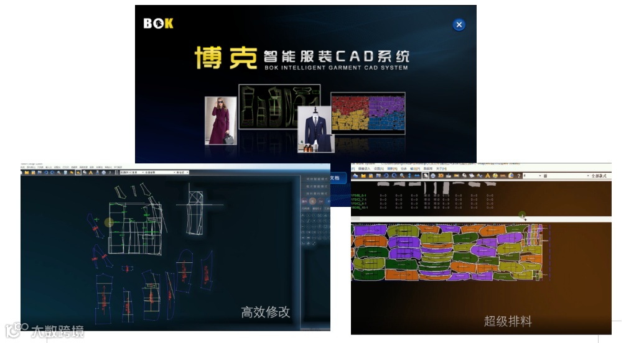Open the woman in red coat thumbnail
This screenshot has height=343, width=644.
[221, 121]
